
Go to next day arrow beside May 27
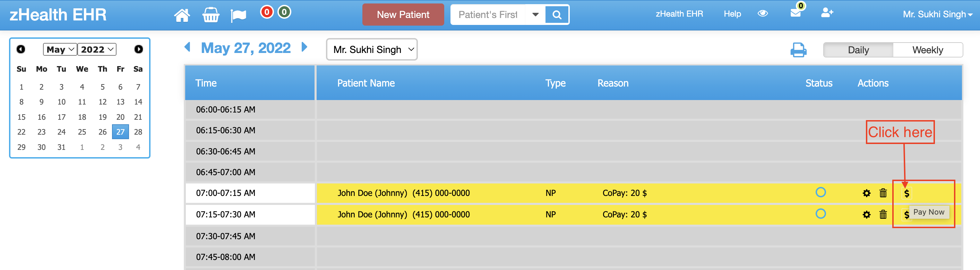304,47
